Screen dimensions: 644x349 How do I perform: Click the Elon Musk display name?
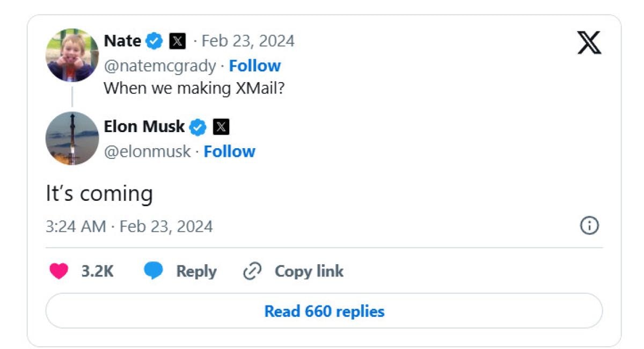point(144,127)
